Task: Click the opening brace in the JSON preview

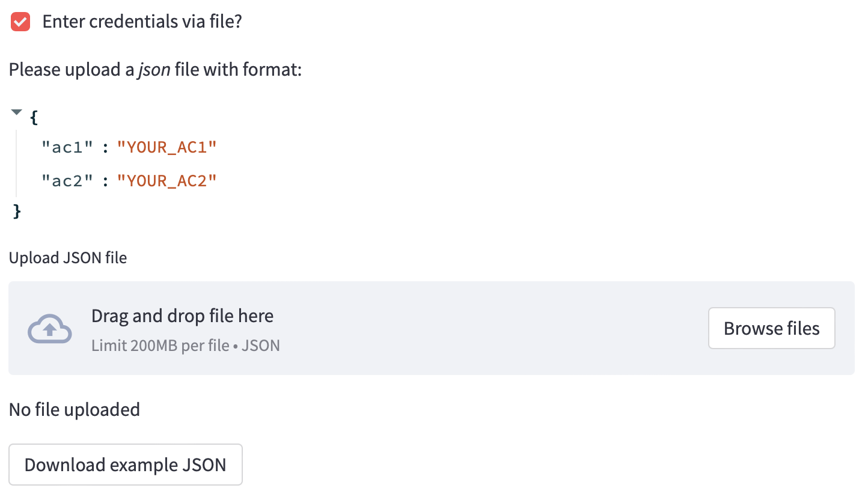Action: coord(33,117)
